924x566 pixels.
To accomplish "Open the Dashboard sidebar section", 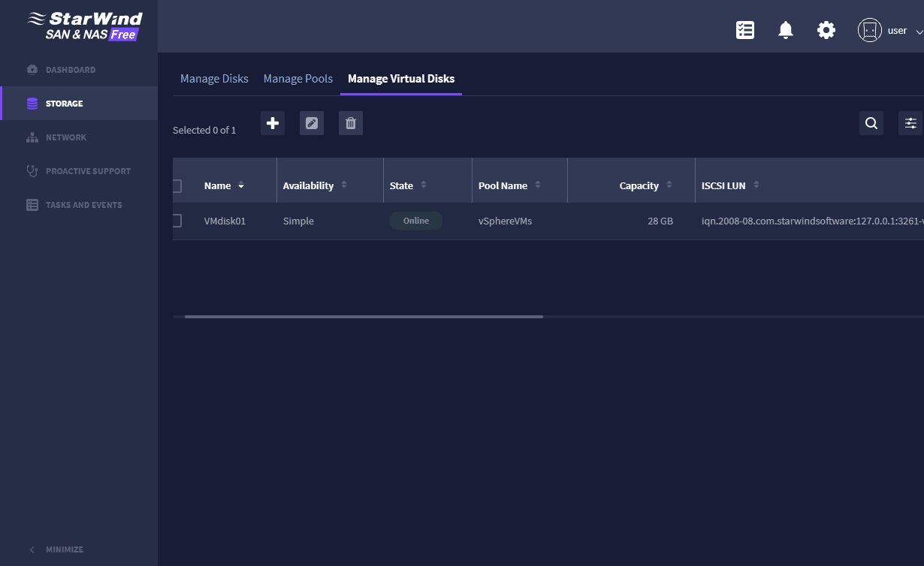I will pyautogui.click(x=72, y=69).
